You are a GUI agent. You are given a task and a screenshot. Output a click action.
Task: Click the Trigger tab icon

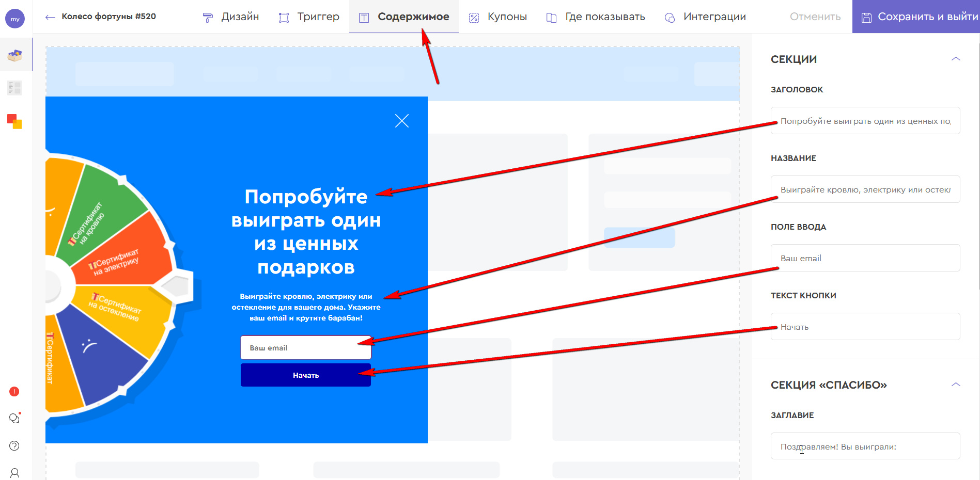284,18
